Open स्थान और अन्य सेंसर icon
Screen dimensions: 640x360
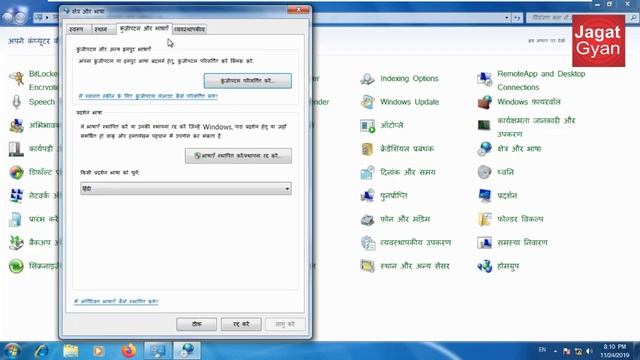tap(367, 266)
